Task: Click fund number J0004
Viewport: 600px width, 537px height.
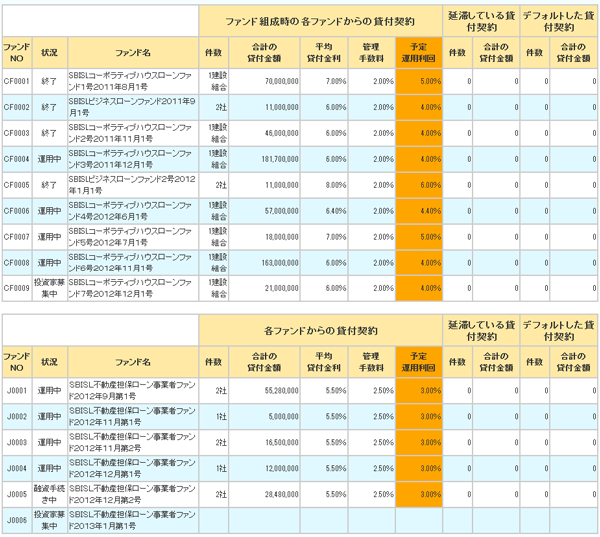Action: (17, 468)
